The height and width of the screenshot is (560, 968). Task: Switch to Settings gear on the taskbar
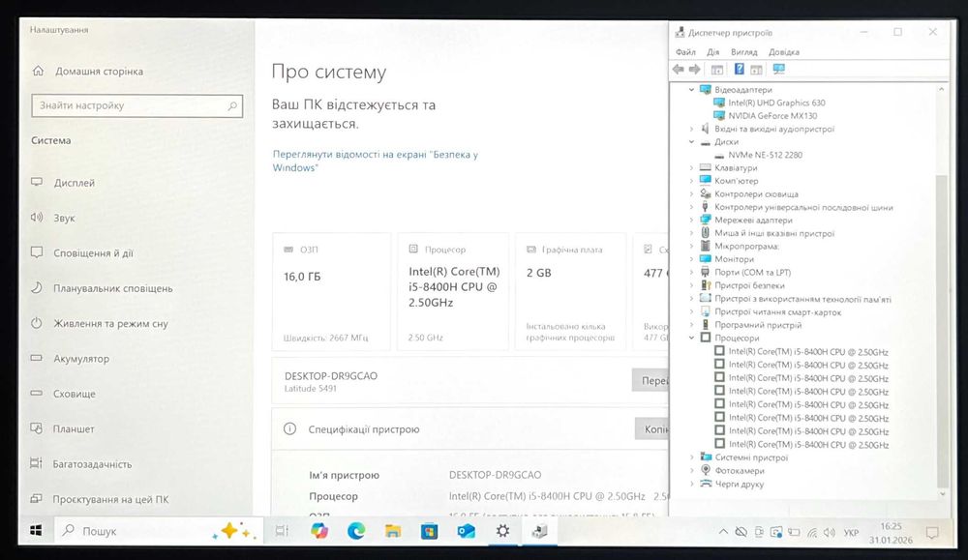click(502, 530)
